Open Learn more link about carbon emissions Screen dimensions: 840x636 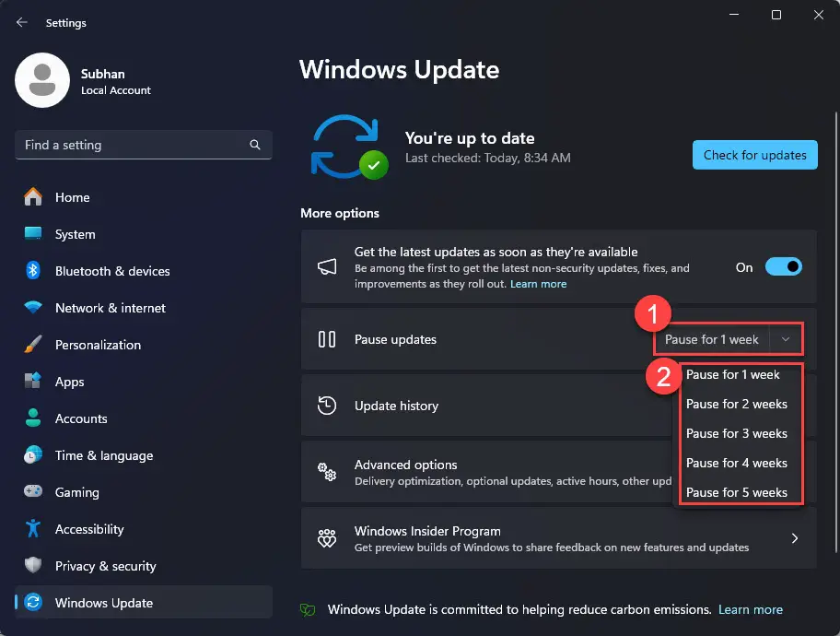tap(750, 609)
